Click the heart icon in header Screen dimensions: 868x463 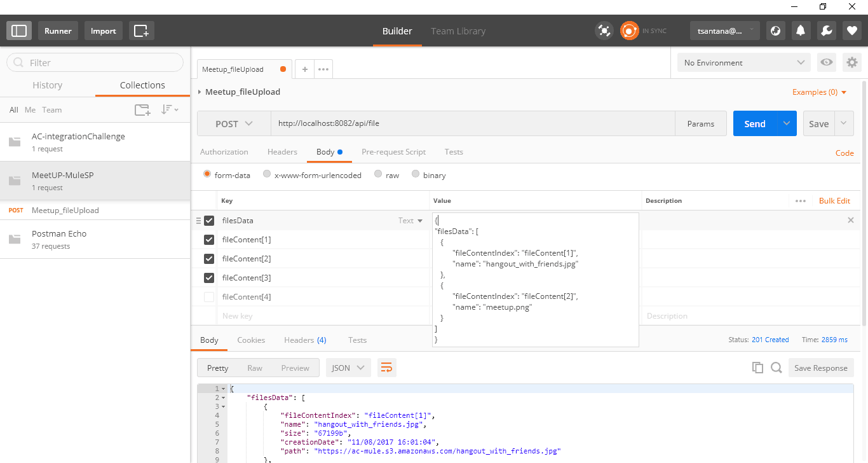click(x=851, y=31)
